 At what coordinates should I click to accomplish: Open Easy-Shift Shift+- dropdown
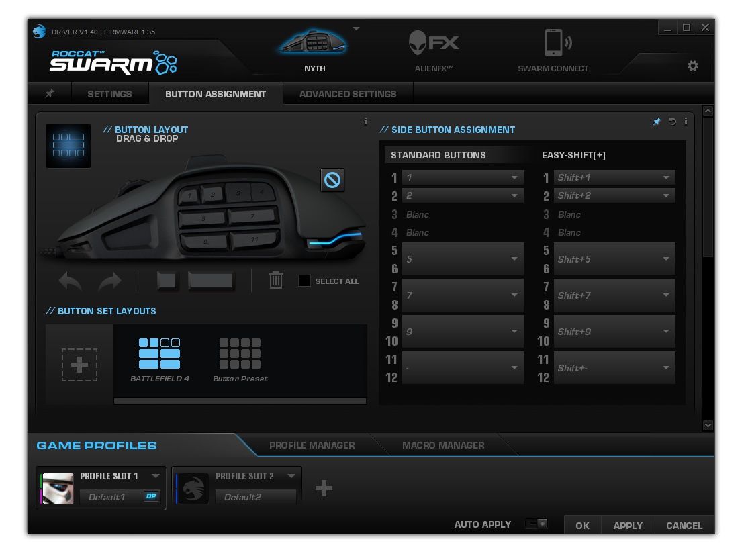614,368
